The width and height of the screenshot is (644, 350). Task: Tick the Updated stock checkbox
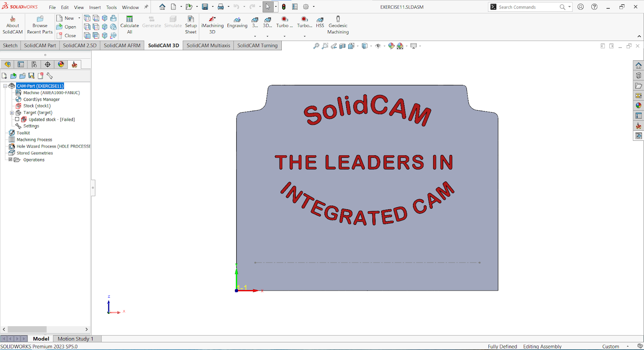17,119
